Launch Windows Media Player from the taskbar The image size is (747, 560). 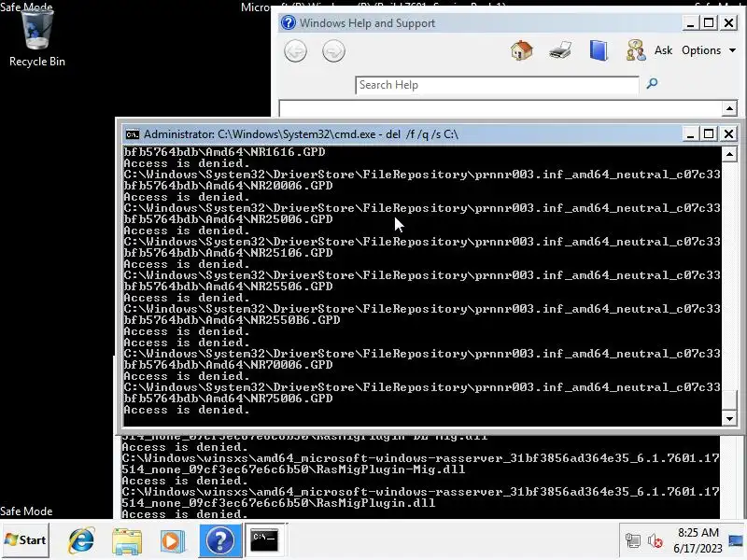(x=172, y=540)
